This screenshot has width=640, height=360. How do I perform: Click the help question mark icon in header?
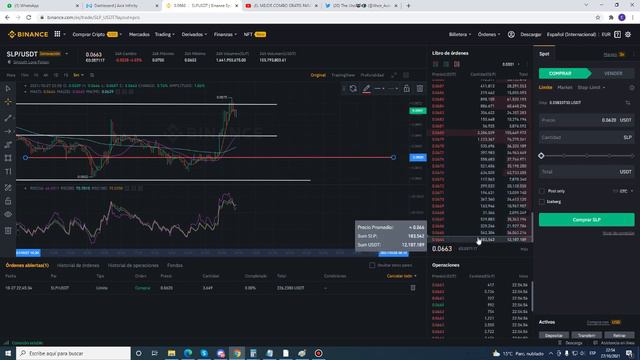pyautogui.click(x=617, y=35)
